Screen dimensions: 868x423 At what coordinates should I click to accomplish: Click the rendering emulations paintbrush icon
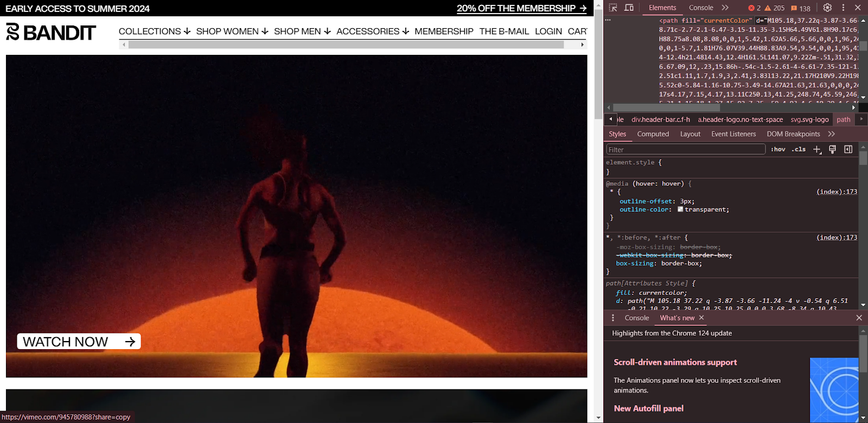pos(832,149)
